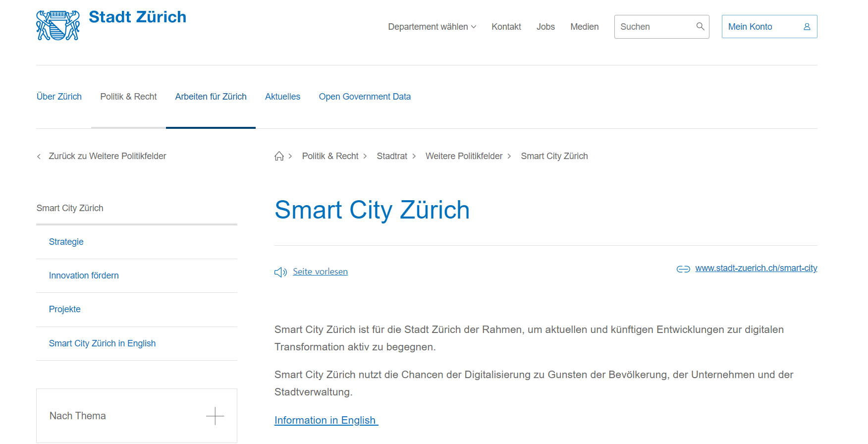The height and width of the screenshot is (444, 868).
Task: Click the chain link icon beside short URL
Action: (683, 269)
